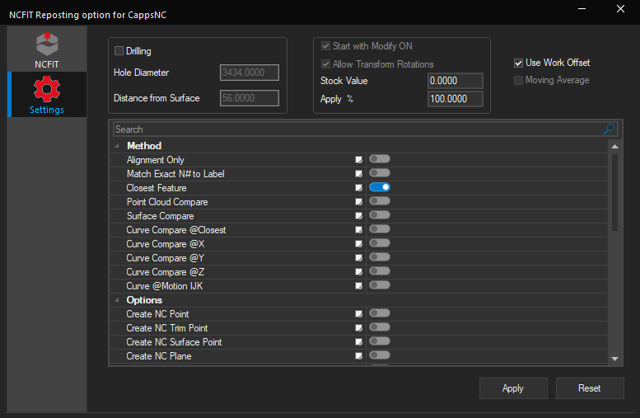Turn on Create NC Trim Point switch
Image resolution: width=640 pixels, height=418 pixels.
[380, 327]
